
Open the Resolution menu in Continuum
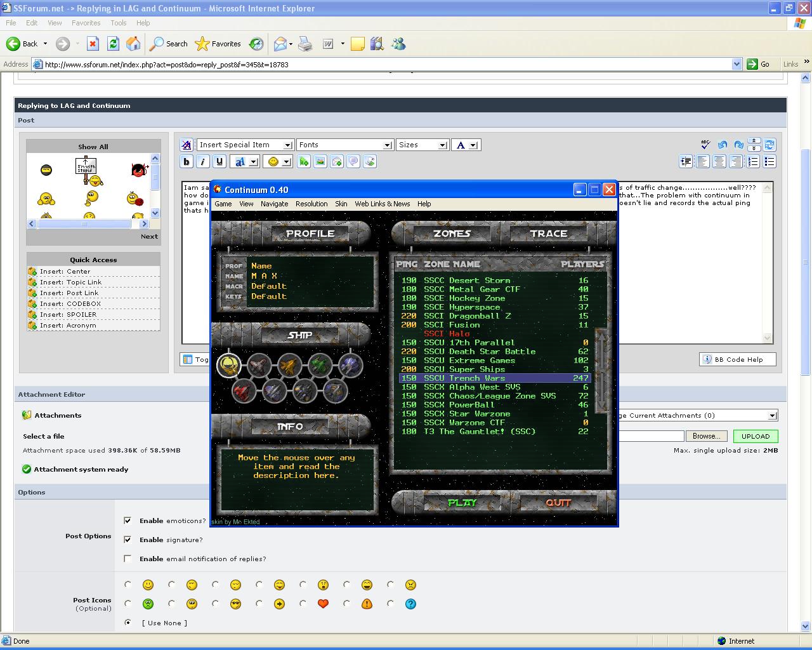pos(311,204)
